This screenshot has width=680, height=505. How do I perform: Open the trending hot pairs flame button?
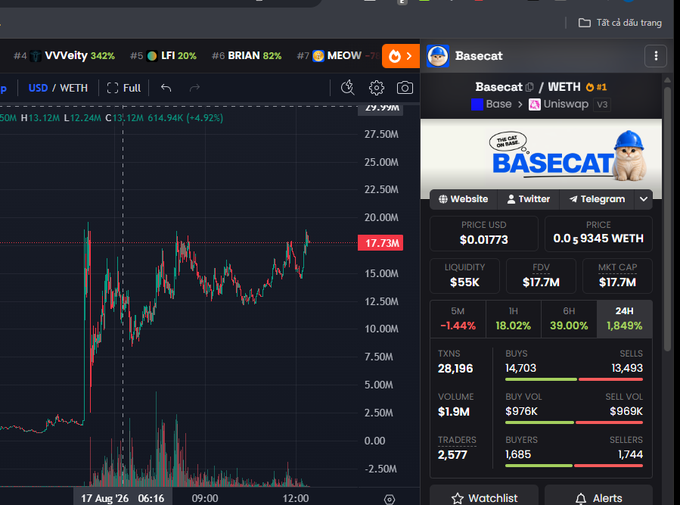[x=400, y=56]
